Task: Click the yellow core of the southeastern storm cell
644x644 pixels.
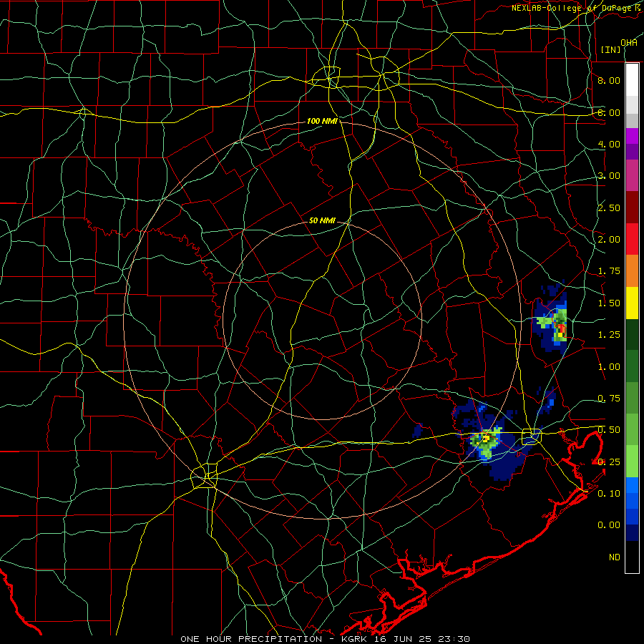Action: pyautogui.click(x=486, y=439)
